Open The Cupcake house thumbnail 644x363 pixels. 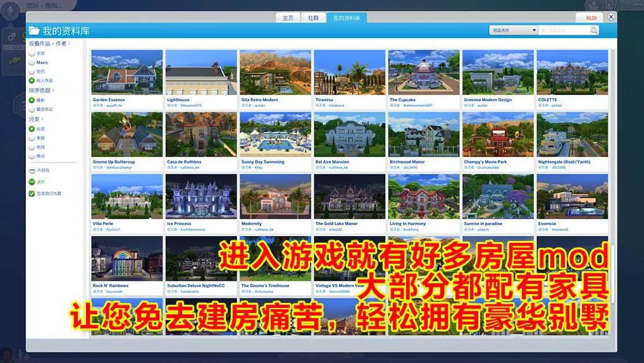tap(423, 73)
